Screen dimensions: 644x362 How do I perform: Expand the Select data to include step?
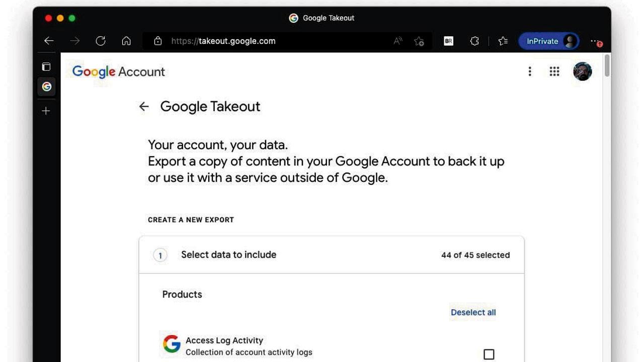point(332,255)
